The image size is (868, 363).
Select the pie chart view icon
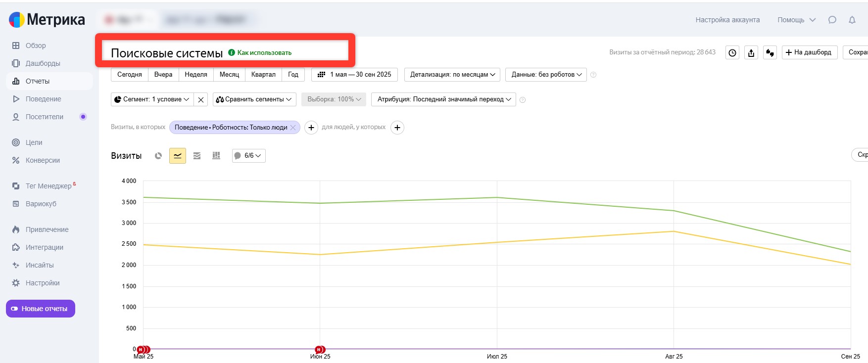158,156
